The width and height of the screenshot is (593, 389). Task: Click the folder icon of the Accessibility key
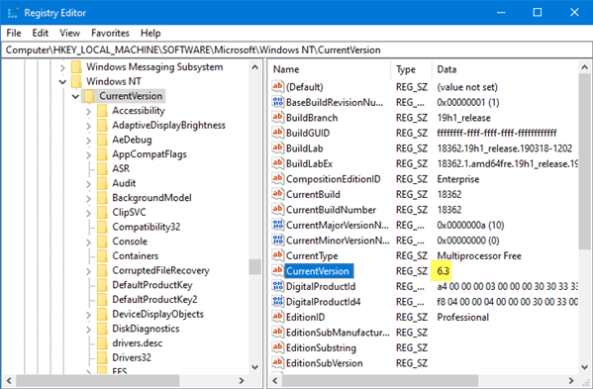coord(102,111)
